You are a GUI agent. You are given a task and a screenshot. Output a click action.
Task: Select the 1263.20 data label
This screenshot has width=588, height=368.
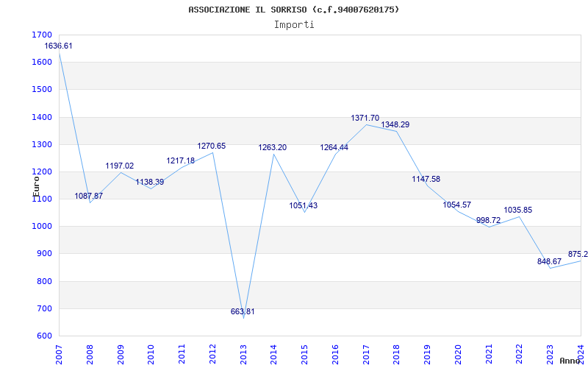(x=273, y=147)
